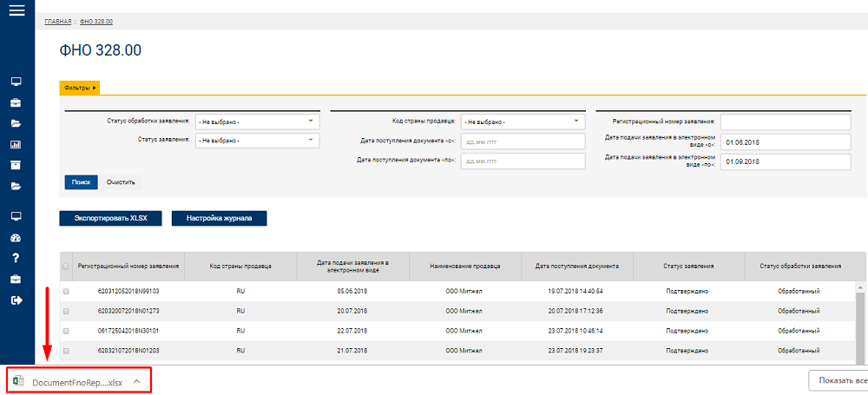Focus the Регистрационный номер заявления field
868x395 pixels.
point(786,122)
